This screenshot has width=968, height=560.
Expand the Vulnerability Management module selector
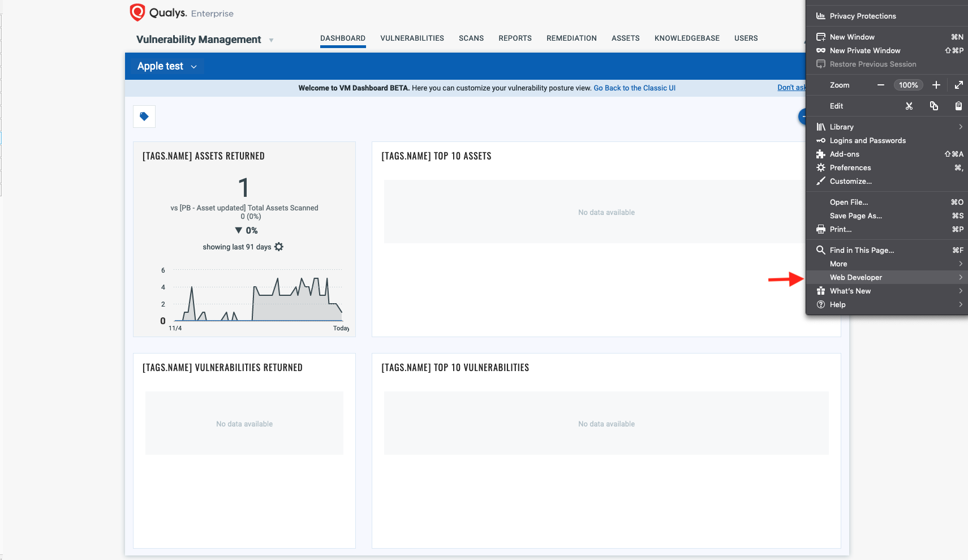tap(271, 40)
